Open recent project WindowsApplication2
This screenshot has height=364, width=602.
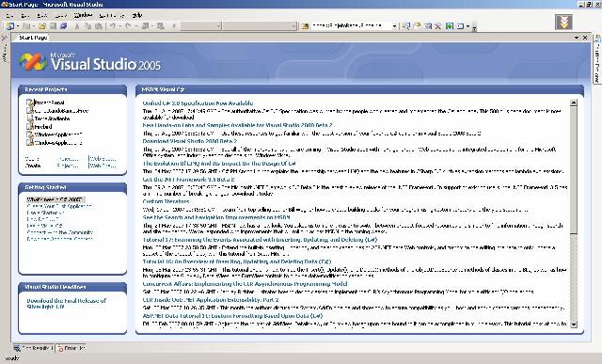pyautogui.click(x=58, y=143)
